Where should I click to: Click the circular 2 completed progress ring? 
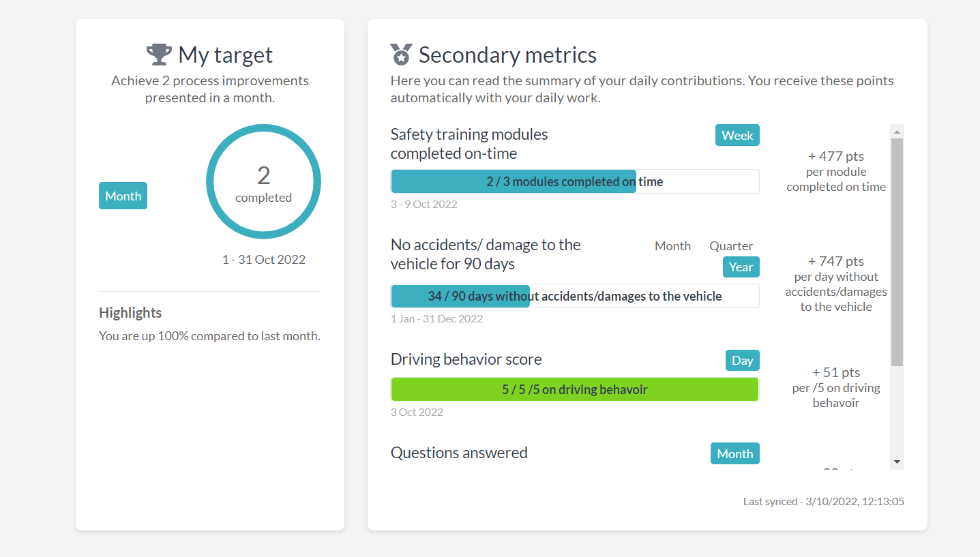(x=263, y=182)
